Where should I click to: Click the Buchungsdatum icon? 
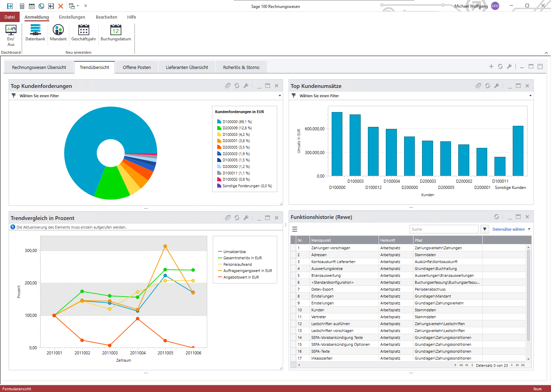(116, 30)
